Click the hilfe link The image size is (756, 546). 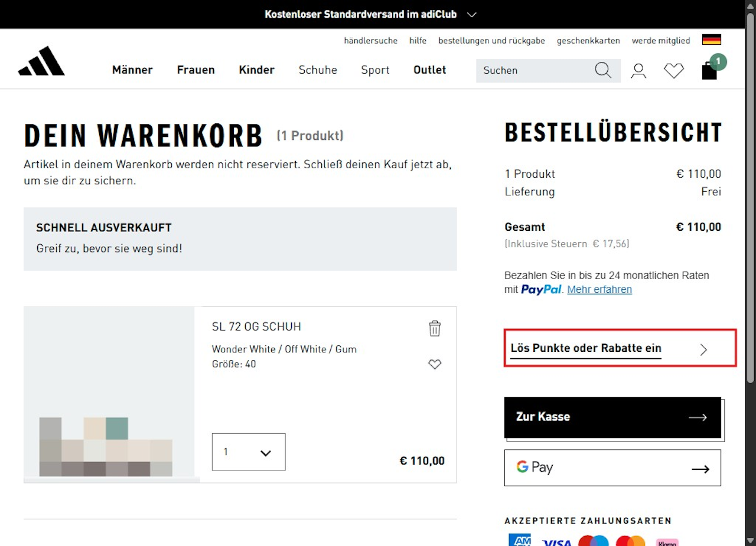(418, 41)
